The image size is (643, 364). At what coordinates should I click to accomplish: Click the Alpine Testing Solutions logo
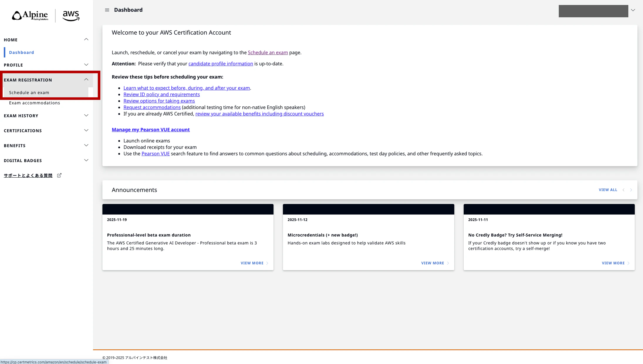point(30,16)
